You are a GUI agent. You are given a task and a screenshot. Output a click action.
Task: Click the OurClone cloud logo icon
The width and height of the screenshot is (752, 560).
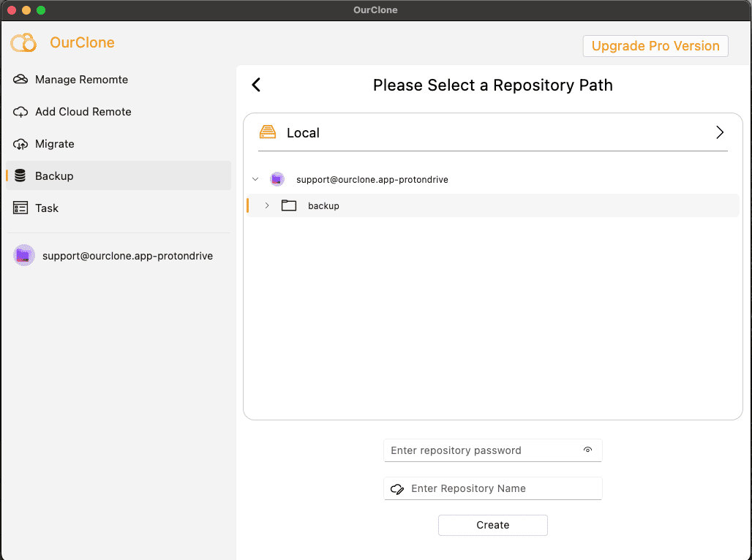click(23, 42)
